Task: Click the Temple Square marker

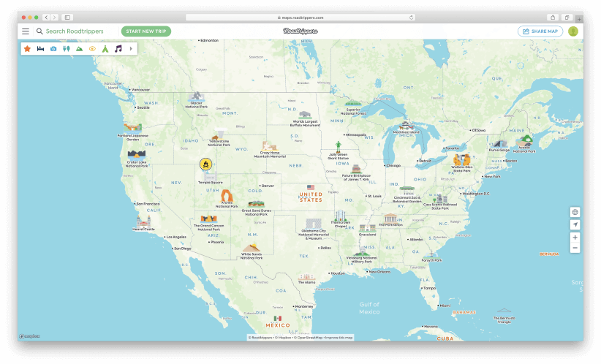Action: [x=210, y=176]
